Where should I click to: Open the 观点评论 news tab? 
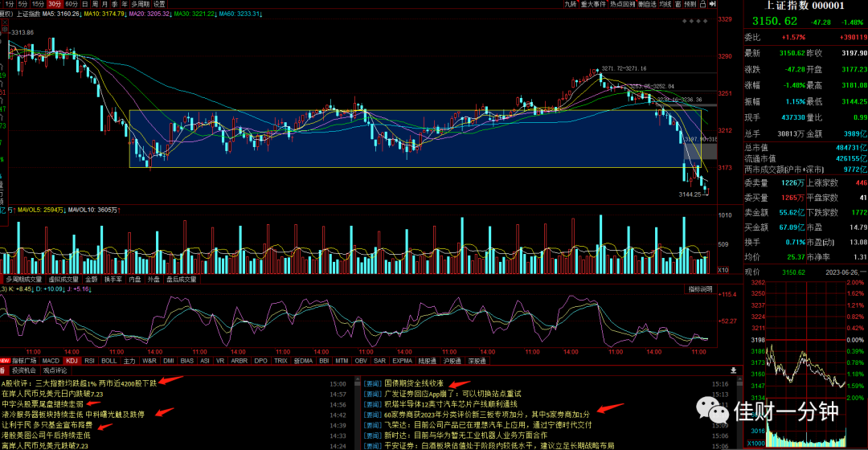(x=55, y=370)
